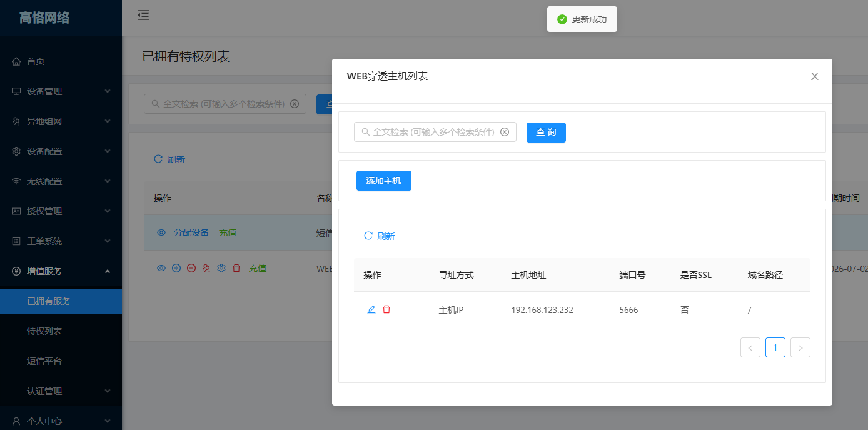Open 设备管理 menu label
This screenshot has width=868, height=430.
pos(44,91)
